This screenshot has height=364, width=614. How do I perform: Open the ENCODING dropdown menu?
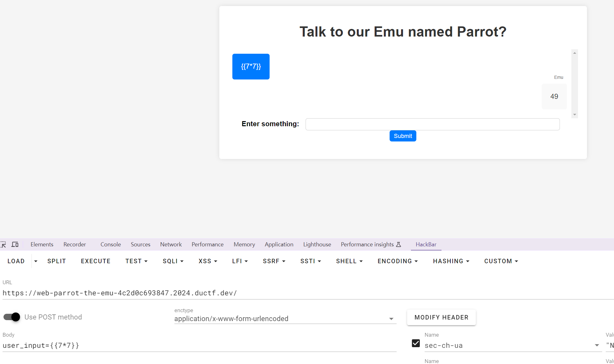click(x=398, y=261)
